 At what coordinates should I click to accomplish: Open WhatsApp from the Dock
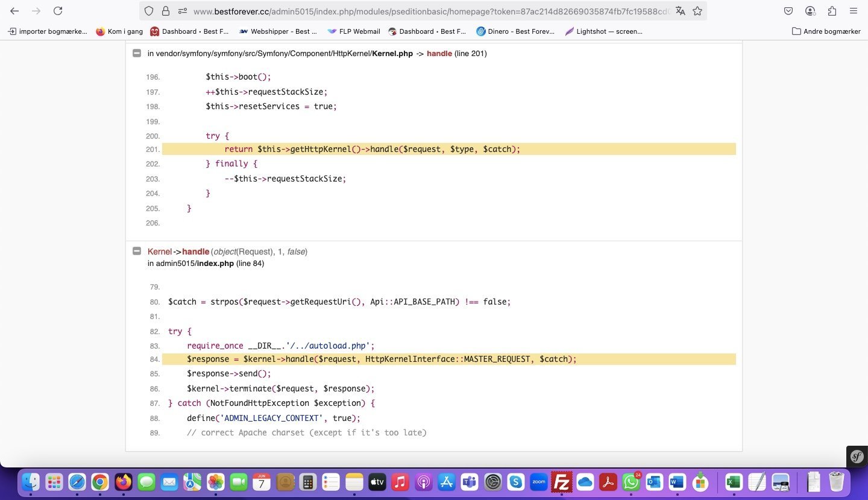click(631, 482)
